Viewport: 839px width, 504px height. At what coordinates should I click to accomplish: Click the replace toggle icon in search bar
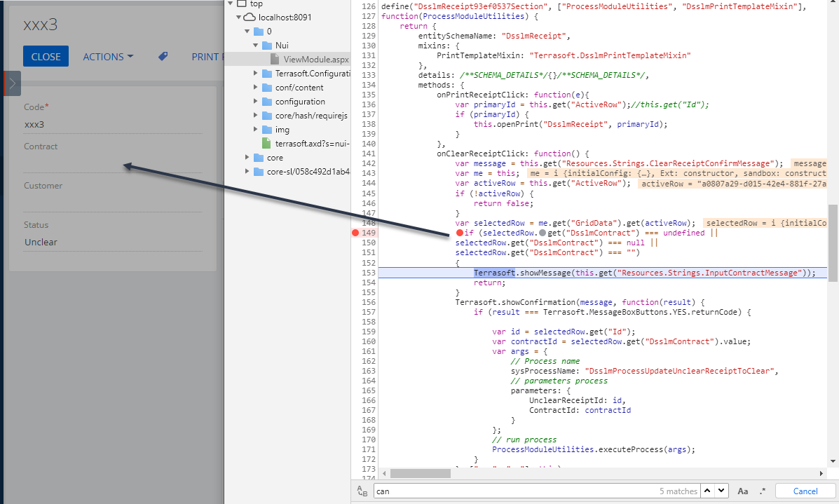[362, 491]
